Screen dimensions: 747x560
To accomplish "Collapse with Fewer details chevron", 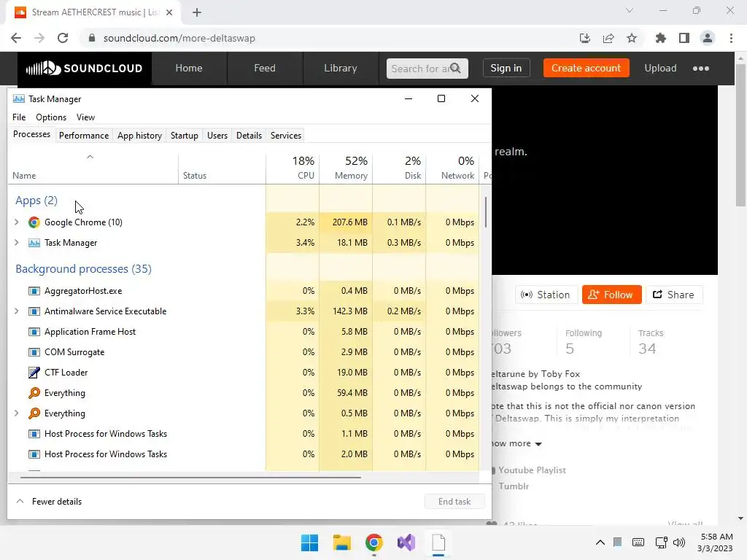I will coord(20,502).
